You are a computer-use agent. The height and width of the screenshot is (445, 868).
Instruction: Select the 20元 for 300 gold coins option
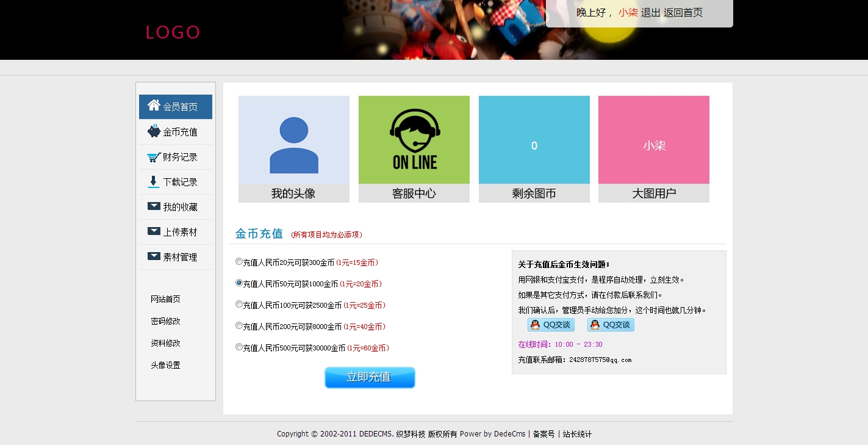pyautogui.click(x=239, y=262)
